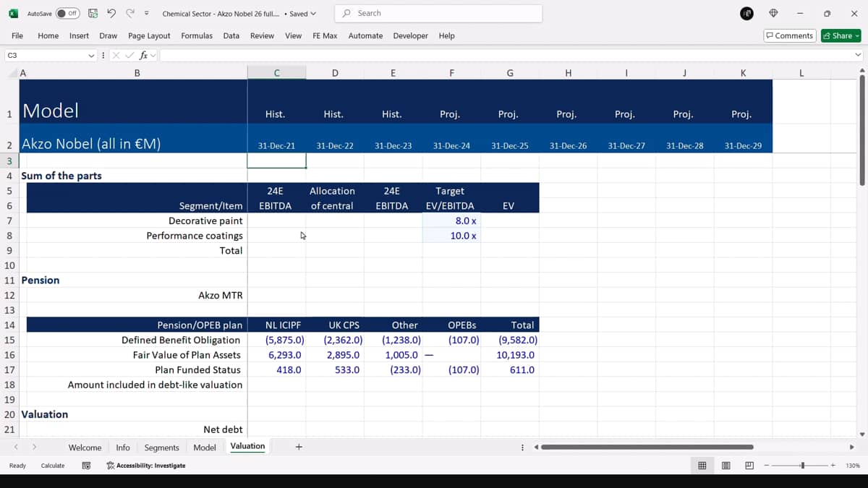Click the previous sheet arrow
The width and height of the screenshot is (868, 488).
pyautogui.click(x=16, y=448)
